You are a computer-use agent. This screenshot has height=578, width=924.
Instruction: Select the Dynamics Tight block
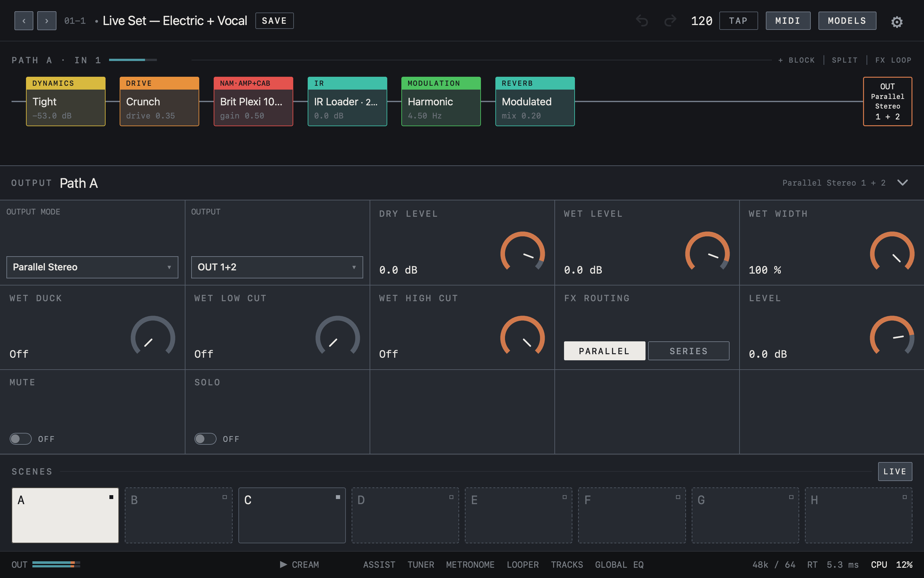(66, 101)
